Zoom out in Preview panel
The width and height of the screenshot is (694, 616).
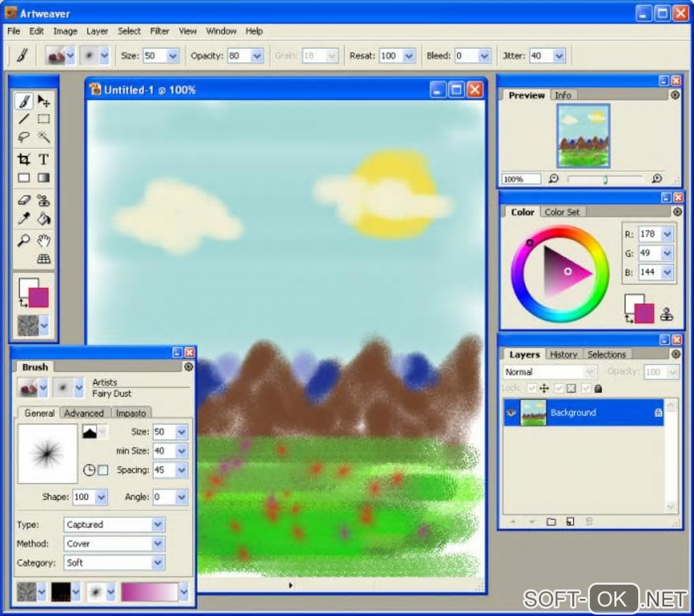click(x=553, y=179)
